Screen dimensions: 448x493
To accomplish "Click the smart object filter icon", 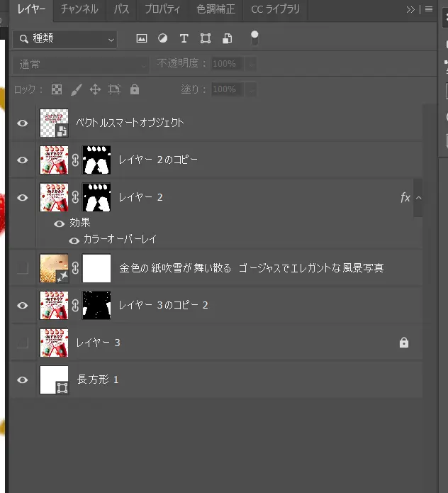I will pyautogui.click(x=227, y=39).
